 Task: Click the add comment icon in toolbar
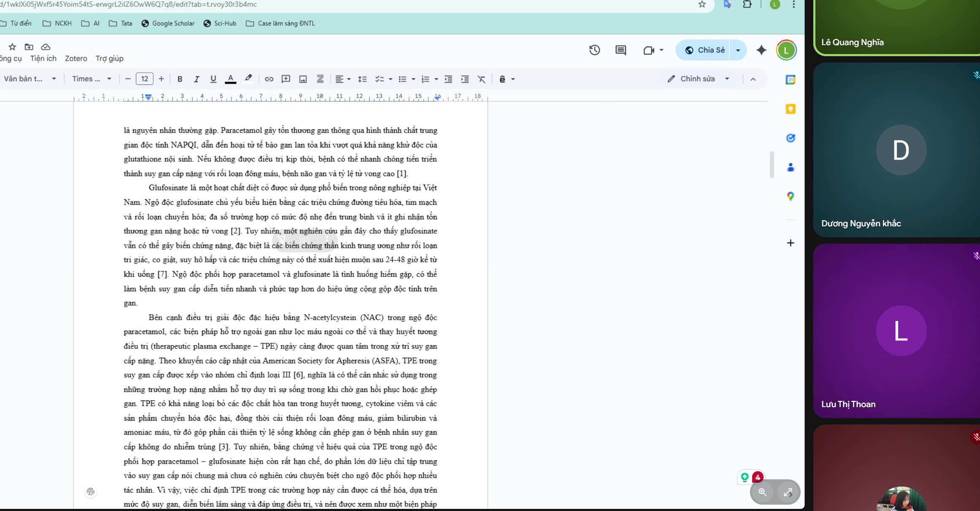[286, 79]
